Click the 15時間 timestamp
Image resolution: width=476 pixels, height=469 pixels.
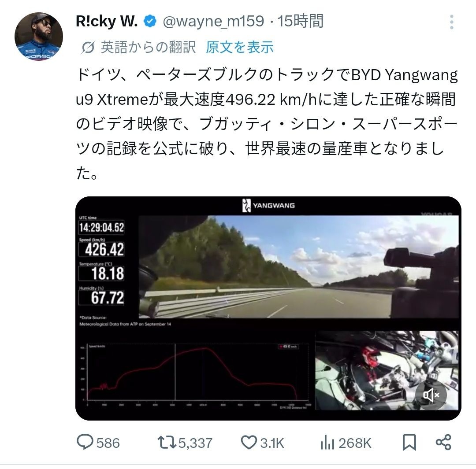[x=300, y=21]
